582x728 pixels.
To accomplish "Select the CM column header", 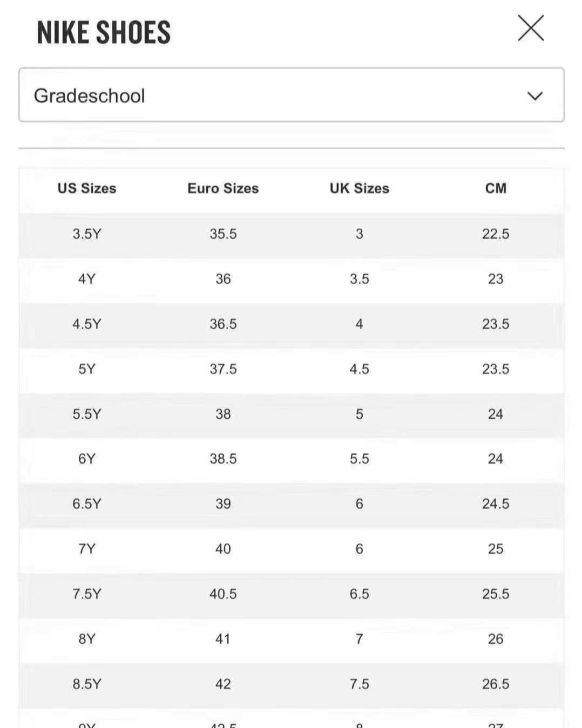I will coord(496,188).
